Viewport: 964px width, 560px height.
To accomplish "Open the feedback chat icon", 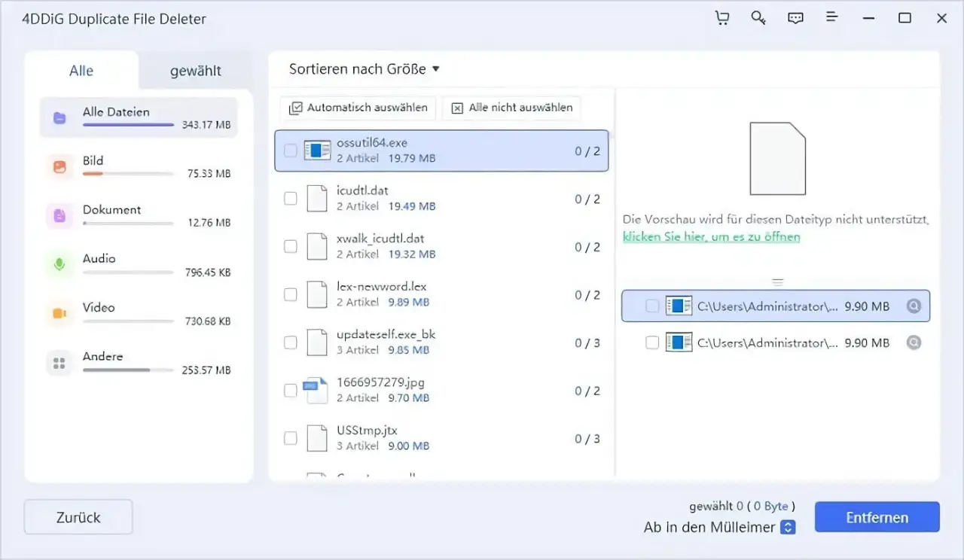I will pos(795,18).
